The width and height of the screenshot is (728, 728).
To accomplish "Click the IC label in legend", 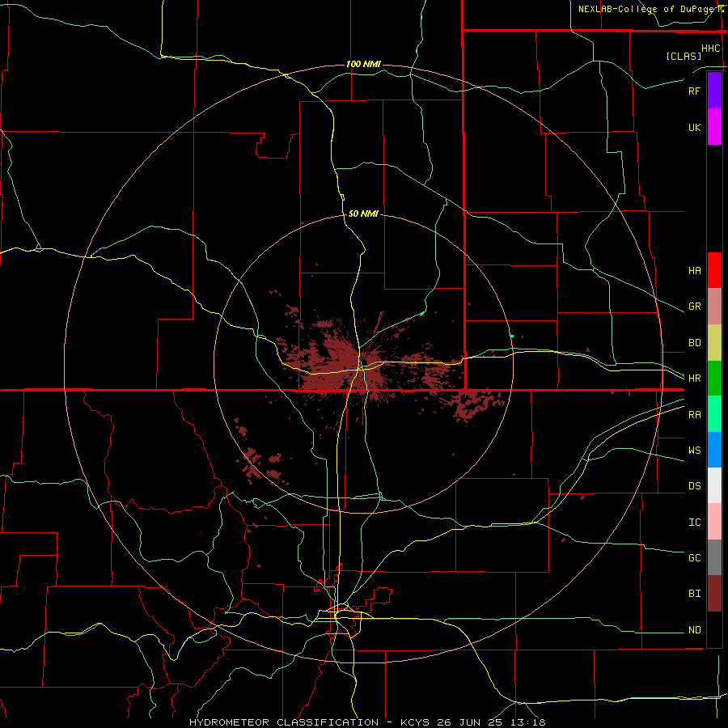I will 694,523.
